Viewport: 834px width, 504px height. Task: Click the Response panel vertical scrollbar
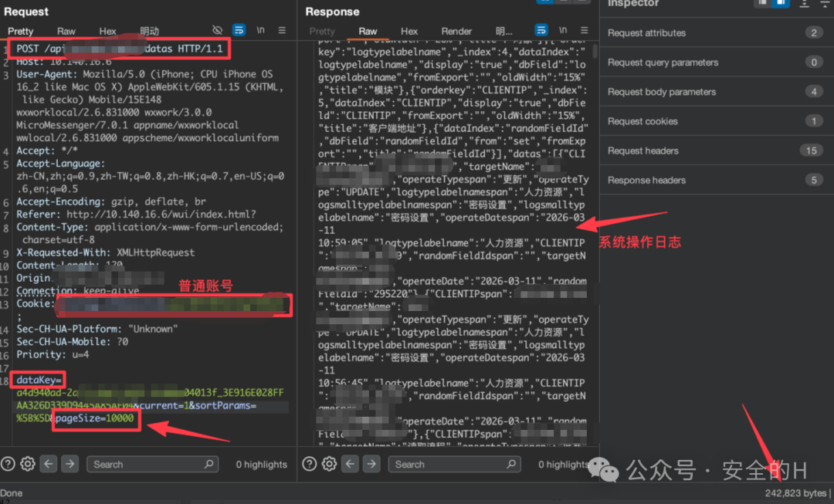click(x=595, y=52)
